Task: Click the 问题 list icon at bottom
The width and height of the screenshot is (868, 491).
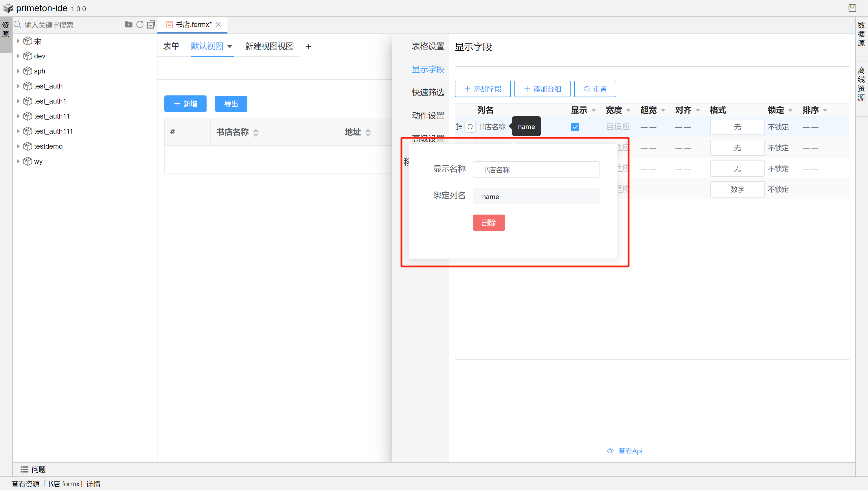Action: 24,469
